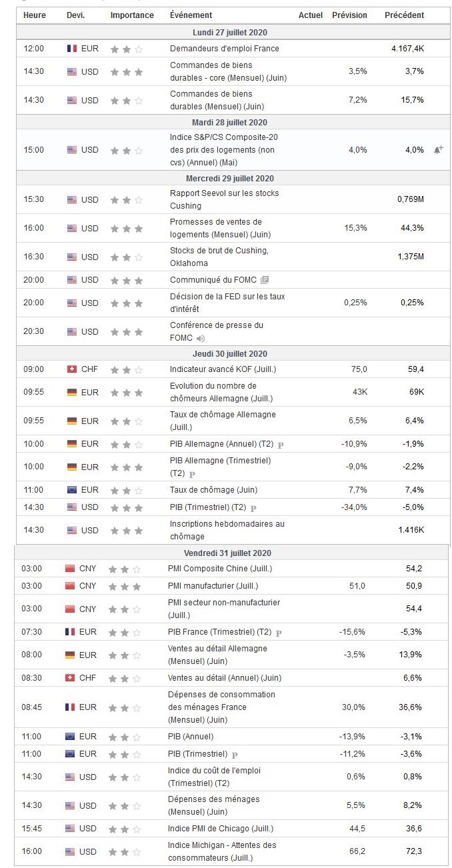Click the German flag on Taux de chômage Allemagne row
The height and width of the screenshot is (868, 452).
pos(72,421)
